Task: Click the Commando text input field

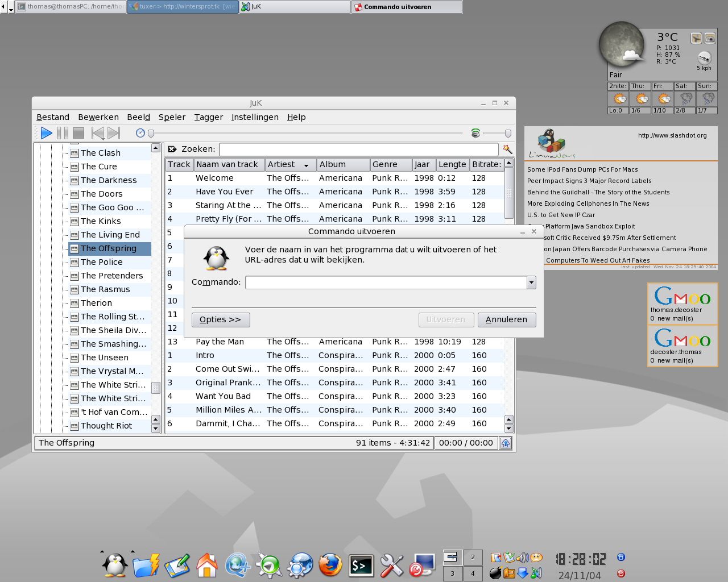Action: click(386, 282)
